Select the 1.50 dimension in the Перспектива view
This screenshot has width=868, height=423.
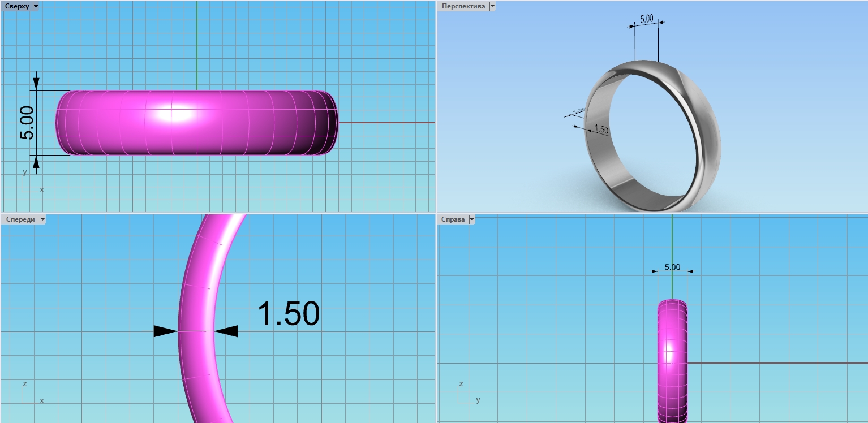pos(601,130)
